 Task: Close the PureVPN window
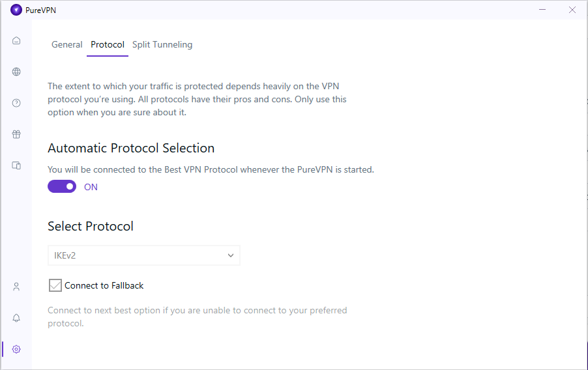click(x=572, y=10)
